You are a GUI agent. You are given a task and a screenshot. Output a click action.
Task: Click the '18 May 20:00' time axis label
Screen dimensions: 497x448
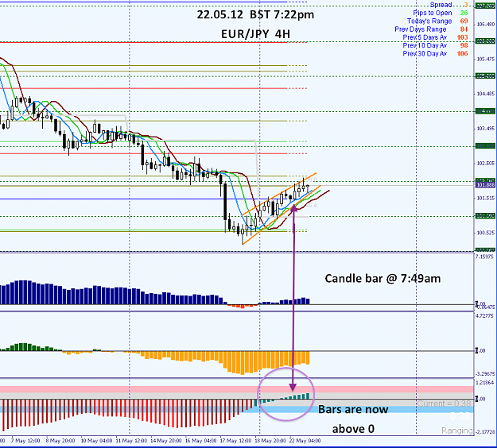(270, 441)
